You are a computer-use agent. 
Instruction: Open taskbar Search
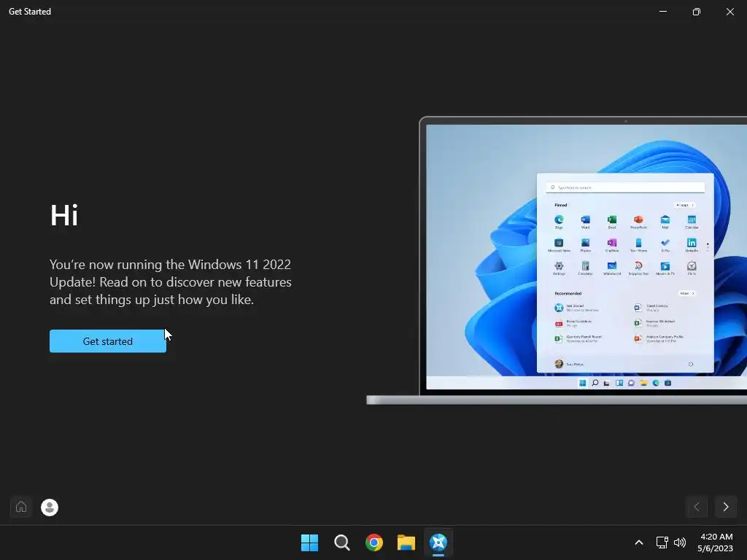point(341,542)
